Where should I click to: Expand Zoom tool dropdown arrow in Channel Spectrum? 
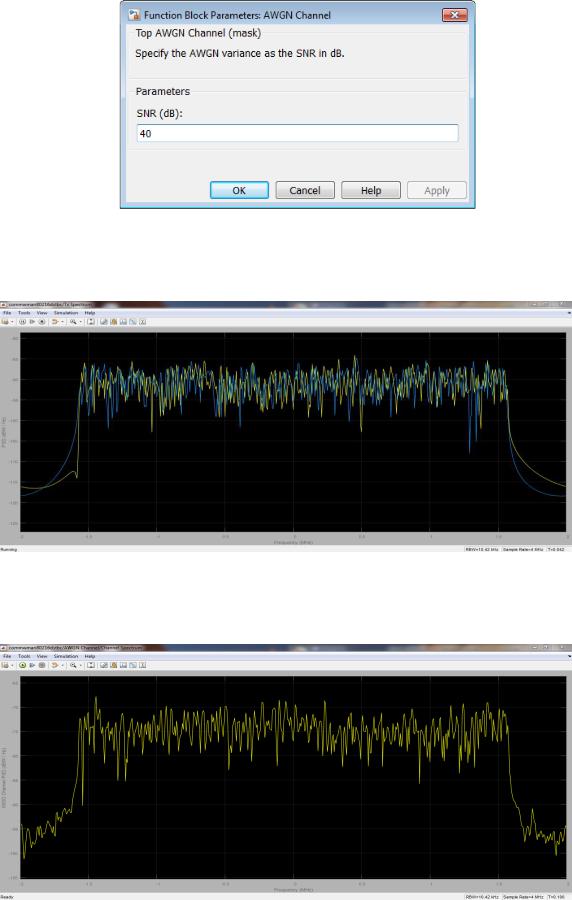81,665
